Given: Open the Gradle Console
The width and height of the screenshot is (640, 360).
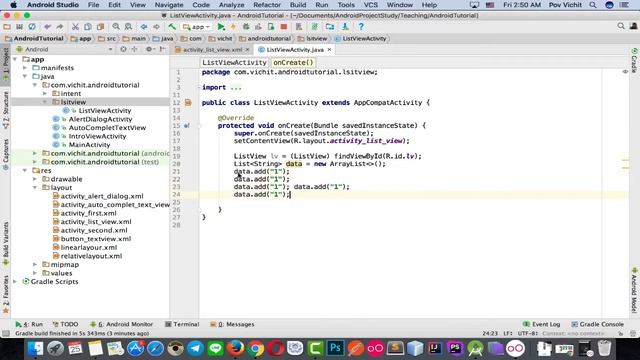Looking at the screenshot, I should point(598,324).
